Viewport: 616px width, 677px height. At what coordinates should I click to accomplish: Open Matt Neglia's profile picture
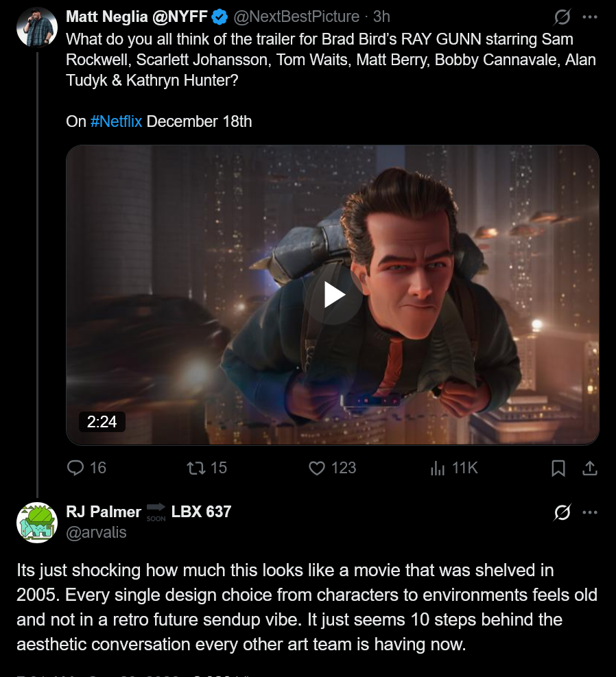point(37,27)
